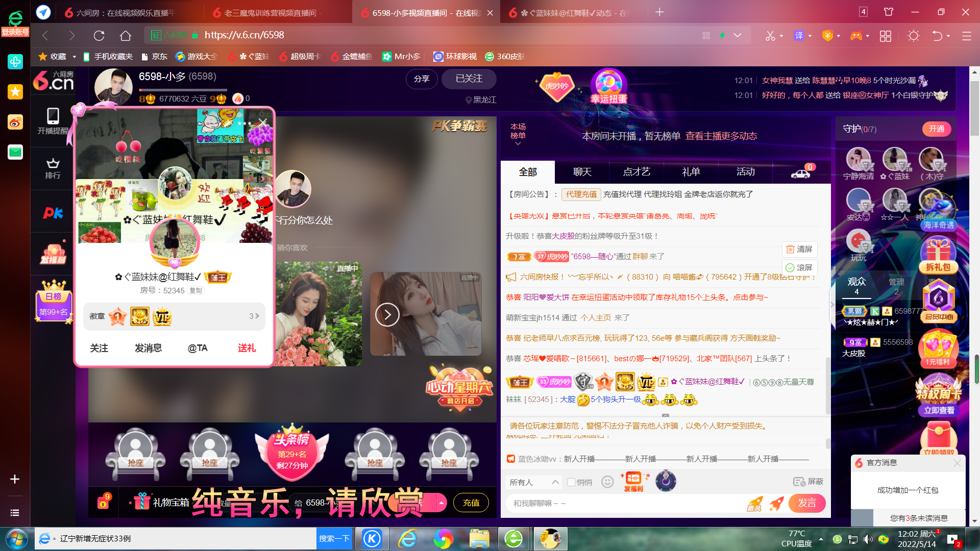Open the 会员中心 badge icon
Screen dimensions: 980x551
click(x=939, y=302)
